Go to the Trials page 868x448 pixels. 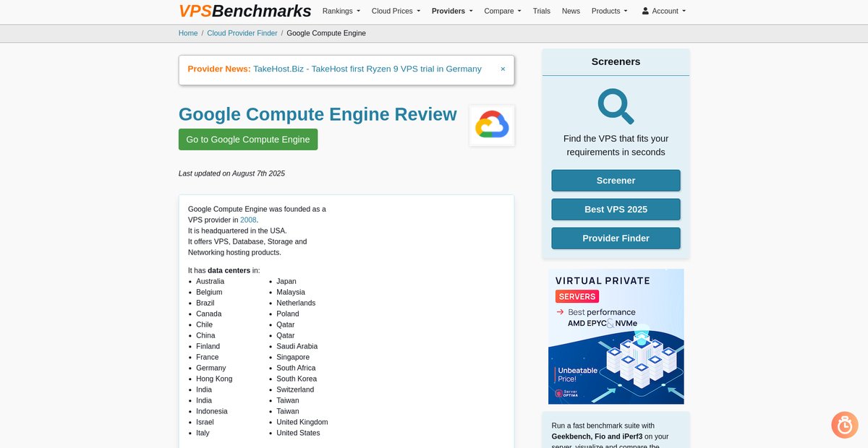[x=542, y=11]
